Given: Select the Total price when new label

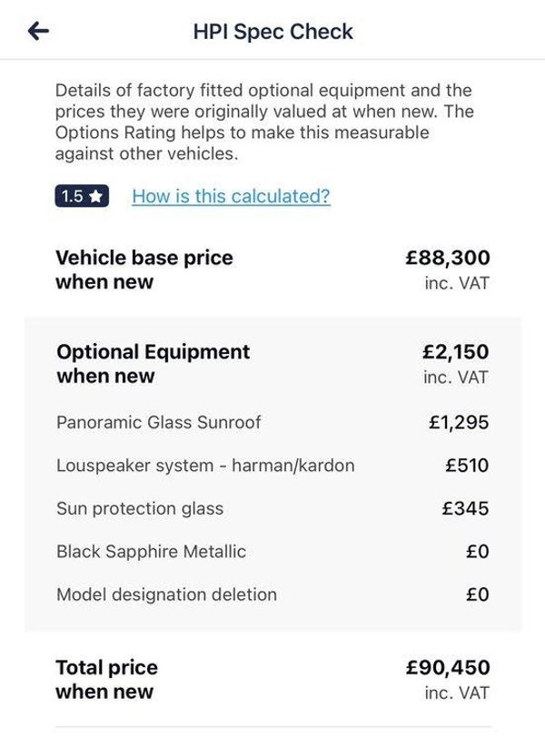Looking at the screenshot, I should tap(106, 679).
